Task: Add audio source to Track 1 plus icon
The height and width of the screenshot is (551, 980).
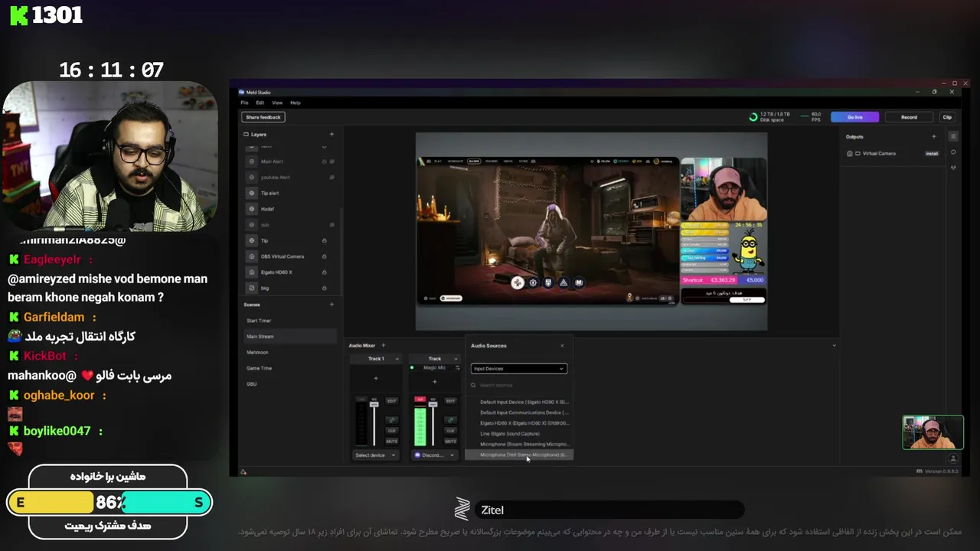Action: [375, 379]
